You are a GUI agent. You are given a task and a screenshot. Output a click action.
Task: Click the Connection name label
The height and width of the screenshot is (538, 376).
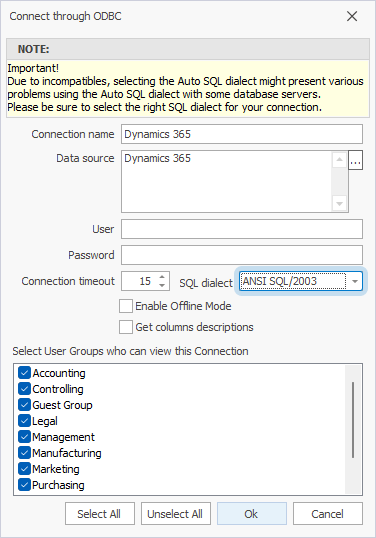tap(73, 134)
